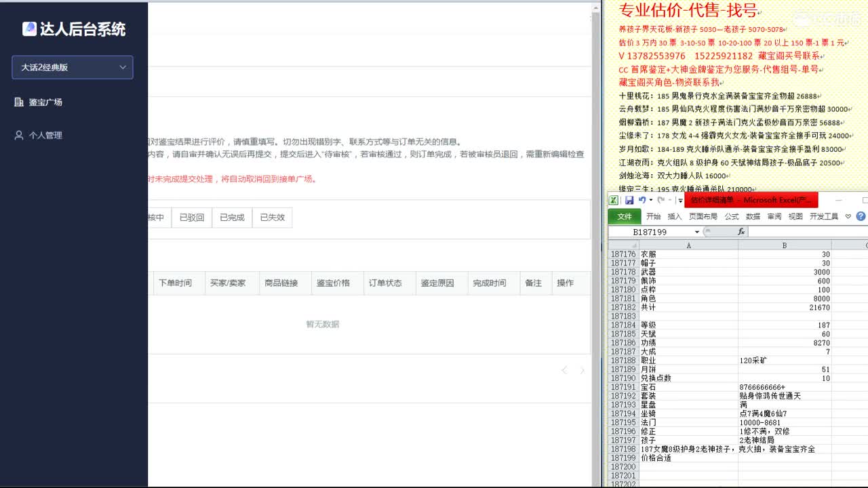Save the Excel workbook via floppy icon
The width and height of the screenshot is (868, 488).
(x=629, y=200)
